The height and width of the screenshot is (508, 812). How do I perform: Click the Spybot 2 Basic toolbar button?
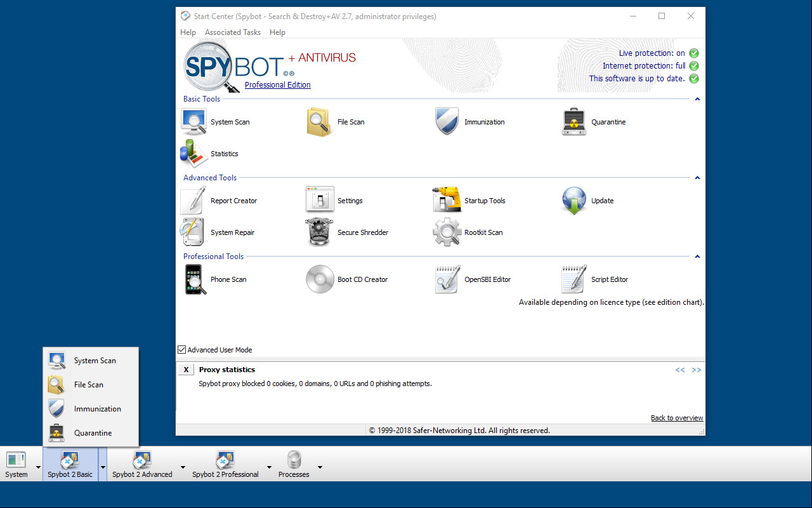[x=70, y=464]
